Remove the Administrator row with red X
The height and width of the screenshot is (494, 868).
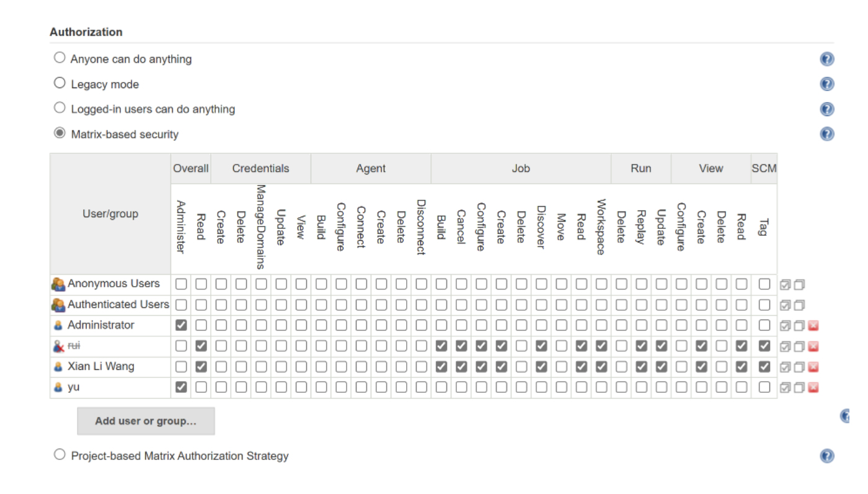[x=813, y=326]
